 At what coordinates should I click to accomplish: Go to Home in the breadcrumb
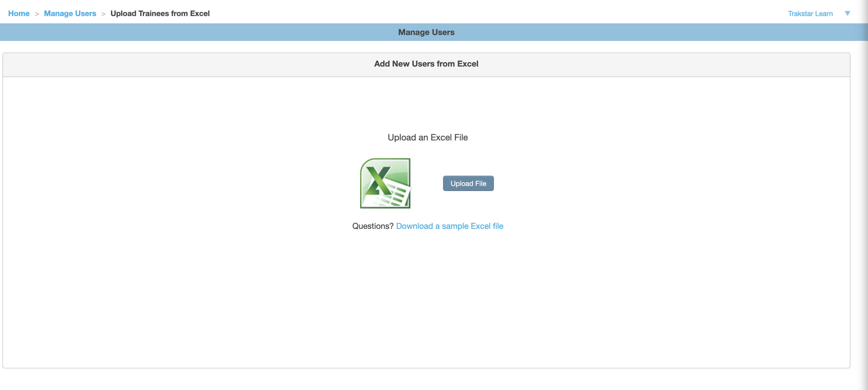coord(19,13)
